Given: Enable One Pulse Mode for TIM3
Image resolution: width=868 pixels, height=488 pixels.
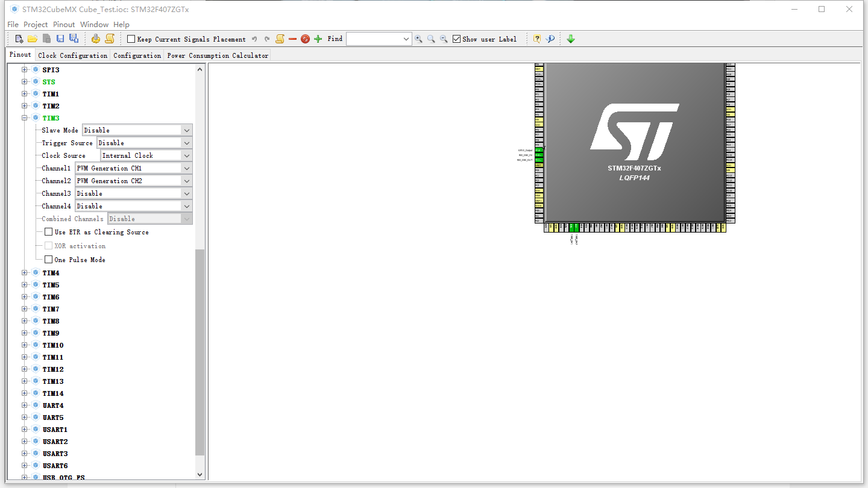Looking at the screenshot, I should [48, 259].
